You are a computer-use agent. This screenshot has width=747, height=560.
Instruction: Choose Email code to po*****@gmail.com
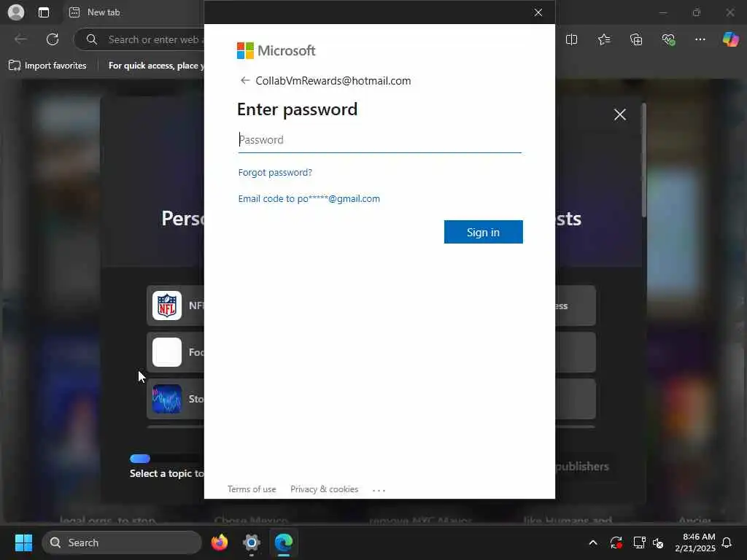pyautogui.click(x=309, y=198)
